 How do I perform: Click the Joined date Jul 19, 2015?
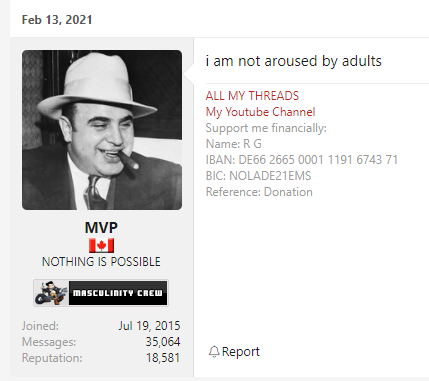click(x=149, y=326)
